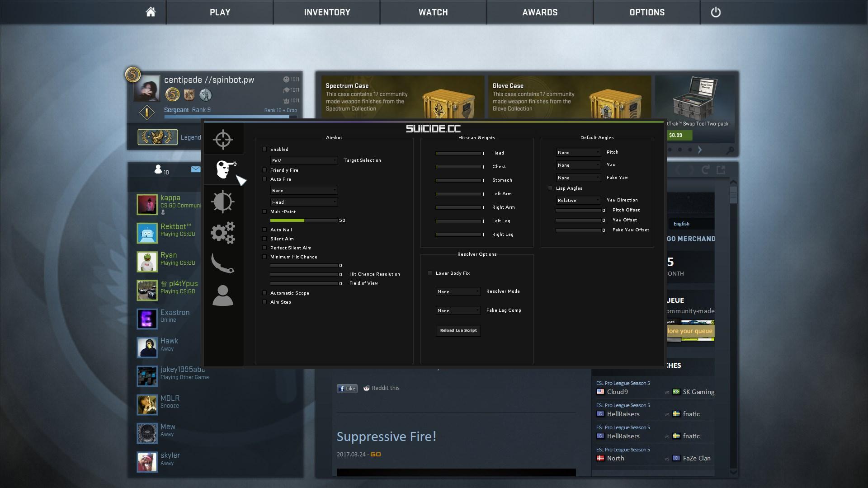Select skyler's avatar in friends list
The height and width of the screenshot is (488, 868).
[147, 462]
